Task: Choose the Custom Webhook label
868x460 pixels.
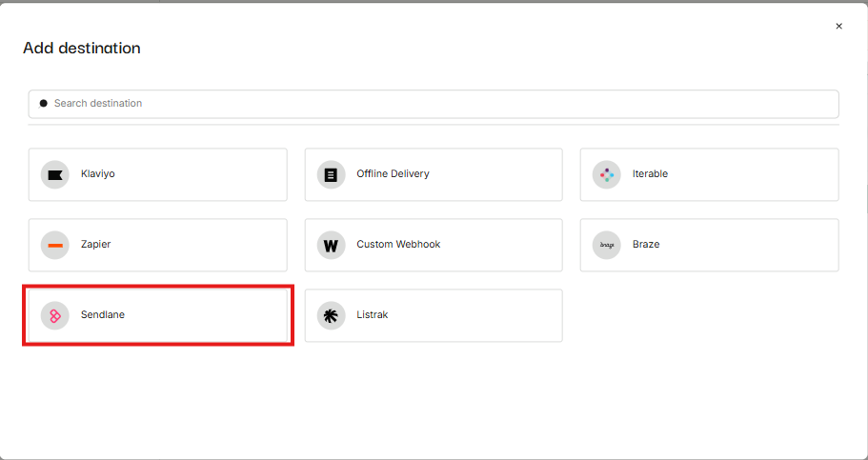Action: coord(398,244)
